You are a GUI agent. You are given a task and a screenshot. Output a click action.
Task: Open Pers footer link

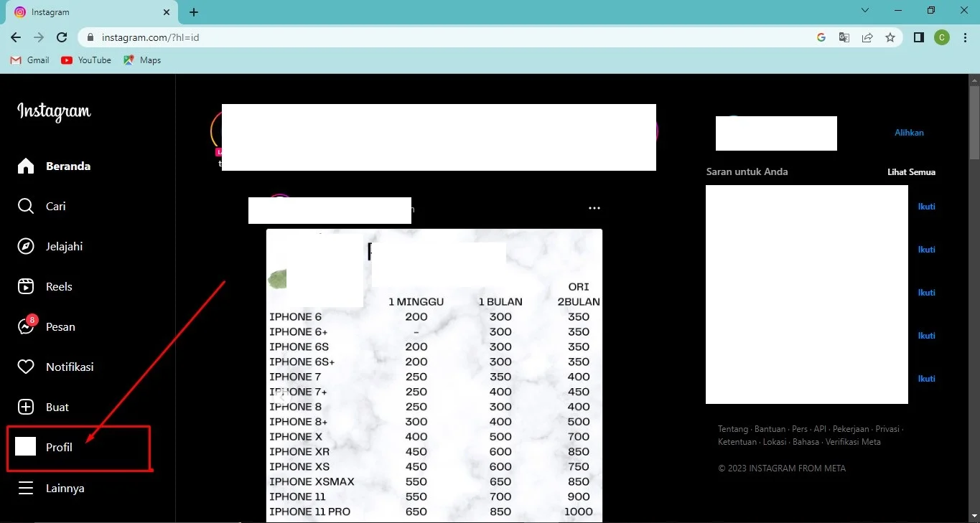click(x=800, y=429)
